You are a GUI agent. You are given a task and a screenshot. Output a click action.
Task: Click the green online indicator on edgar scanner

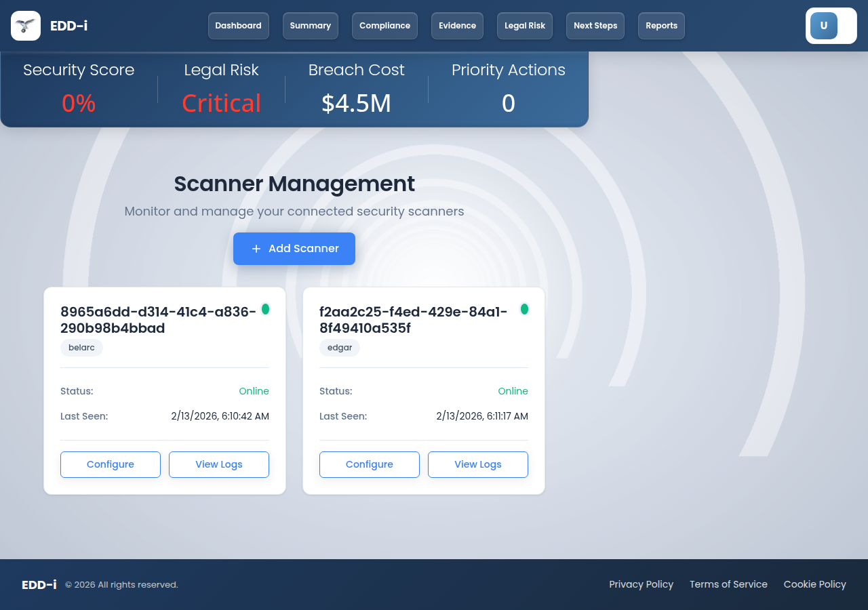pos(524,308)
